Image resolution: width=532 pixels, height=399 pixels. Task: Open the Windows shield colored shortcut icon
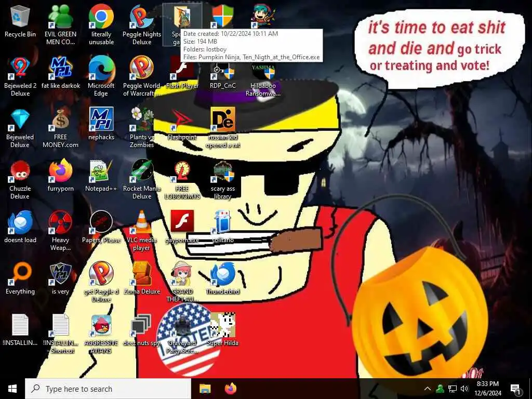[222, 16]
